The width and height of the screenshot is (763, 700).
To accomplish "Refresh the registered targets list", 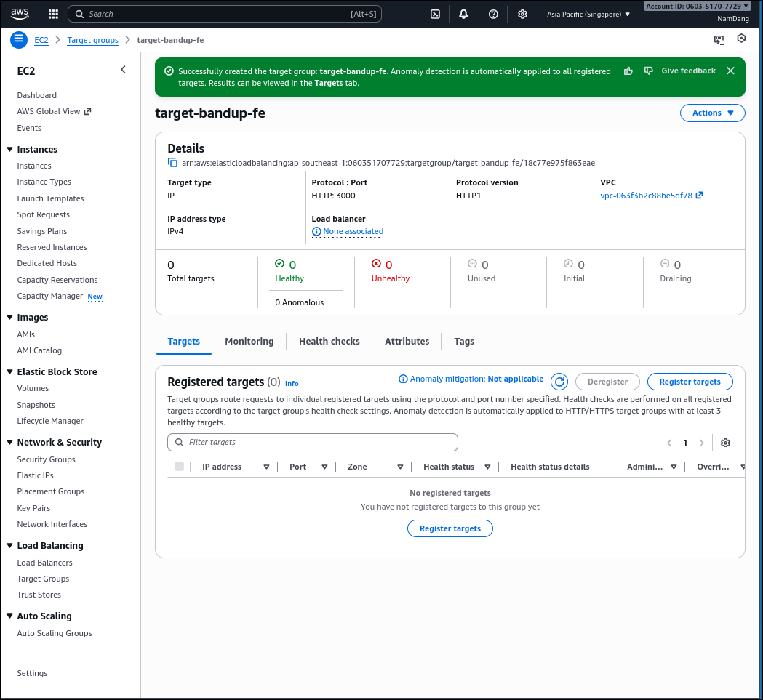I will coord(559,382).
